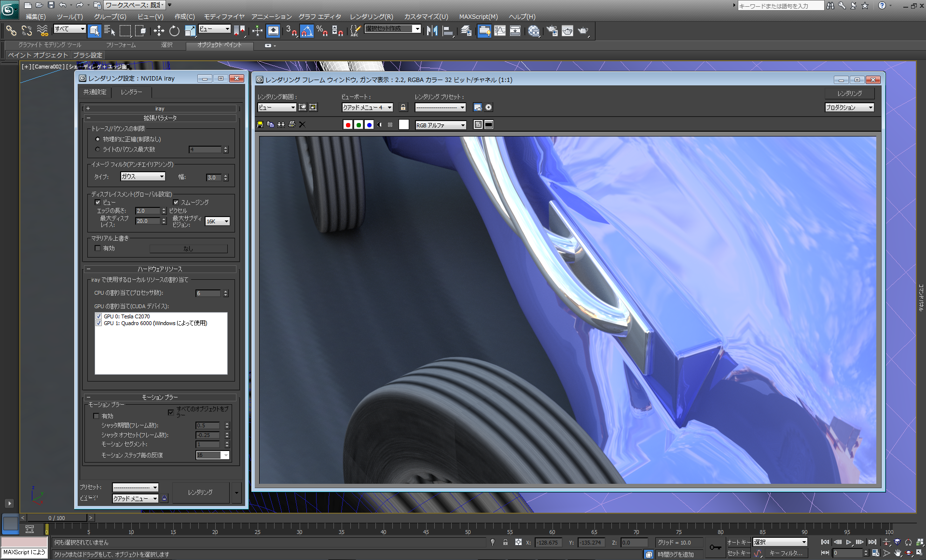
Task: Select the Rotate transform tool
Action: pos(174,31)
